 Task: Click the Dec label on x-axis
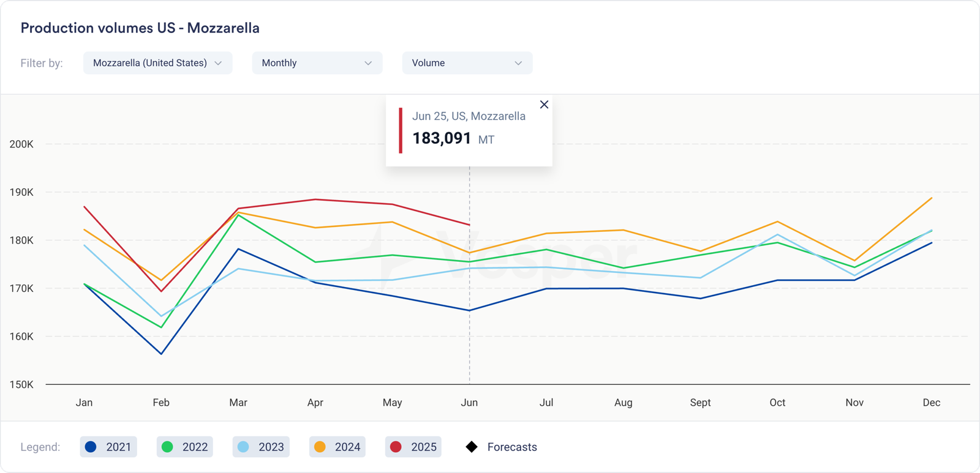pyautogui.click(x=931, y=402)
